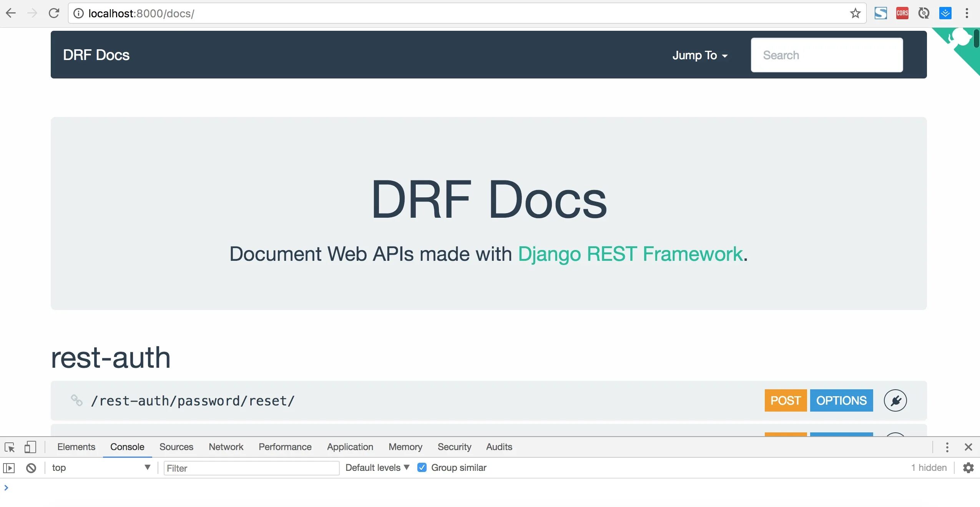Bookmark page with the star icon

855,13
